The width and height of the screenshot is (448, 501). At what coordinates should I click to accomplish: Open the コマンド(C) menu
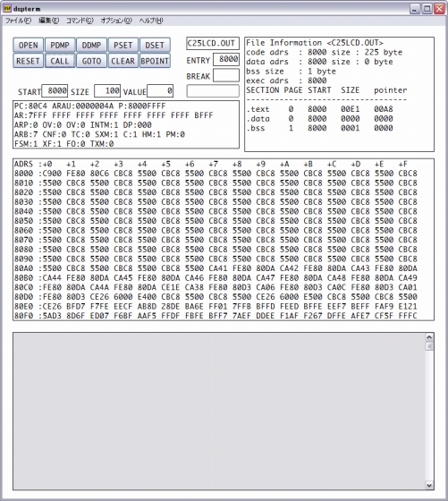click(x=80, y=21)
